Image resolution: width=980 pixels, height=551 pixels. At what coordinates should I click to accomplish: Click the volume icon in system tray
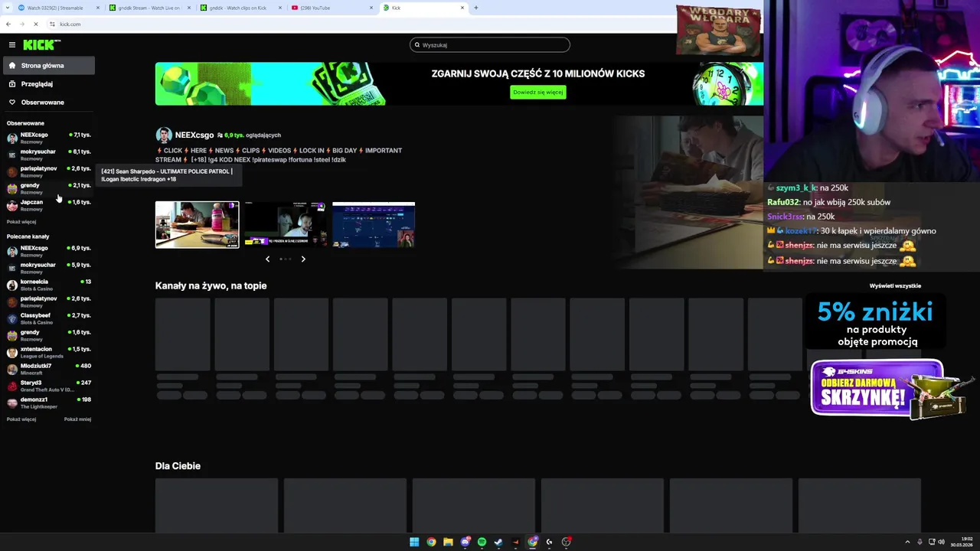click(x=941, y=542)
